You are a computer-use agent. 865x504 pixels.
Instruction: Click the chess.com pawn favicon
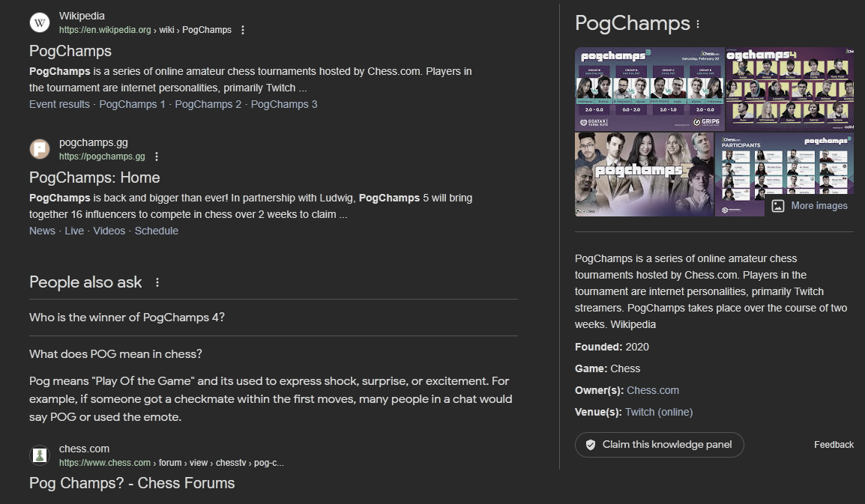[39, 455]
